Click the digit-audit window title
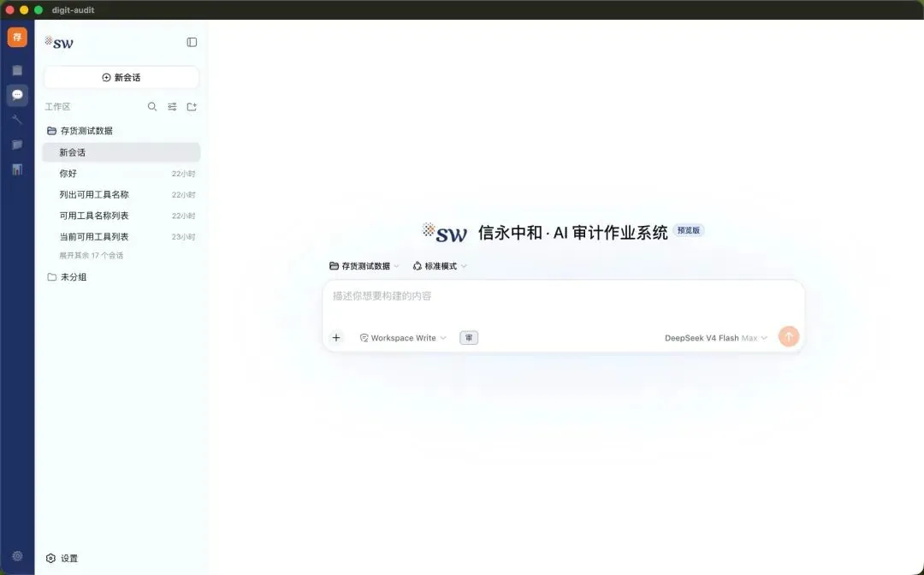924x575 pixels. 73,10
